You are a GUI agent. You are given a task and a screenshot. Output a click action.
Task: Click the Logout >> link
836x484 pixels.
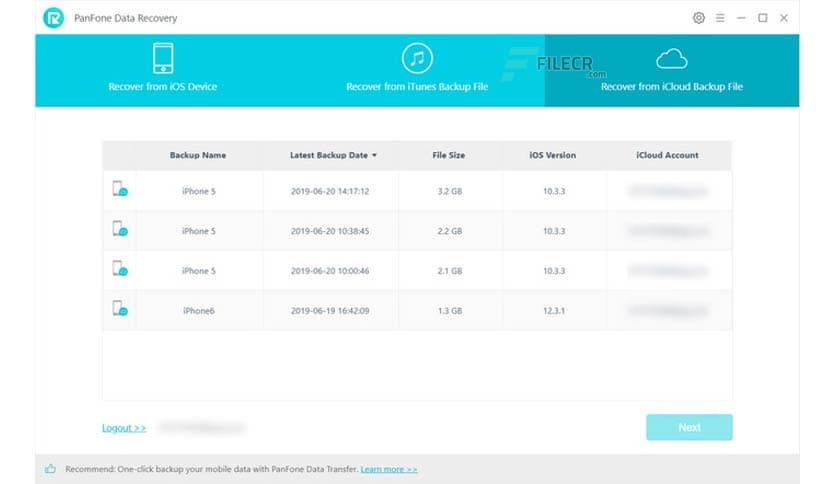click(124, 427)
